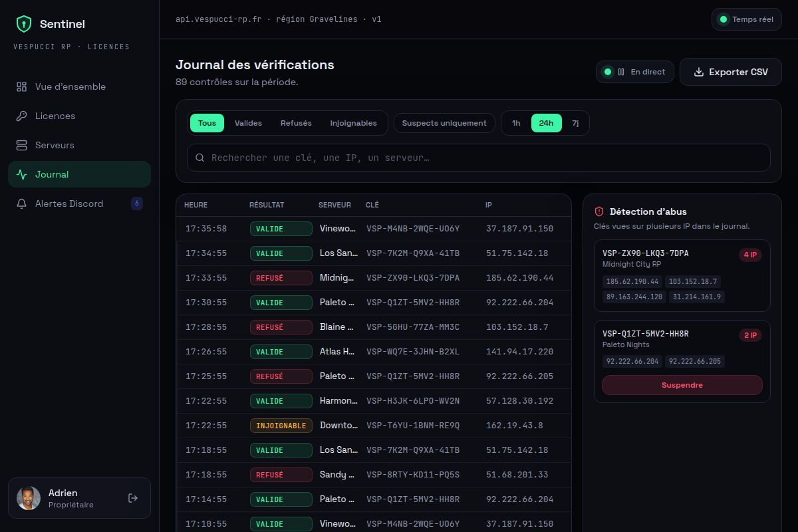Select the 24h time range
This screenshot has height=532, width=798.
pyautogui.click(x=546, y=123)
